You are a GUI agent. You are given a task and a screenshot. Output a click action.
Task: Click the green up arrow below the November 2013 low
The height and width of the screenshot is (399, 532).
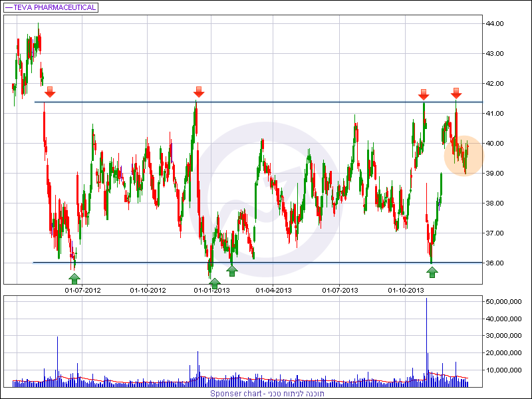tap(432, 272)
